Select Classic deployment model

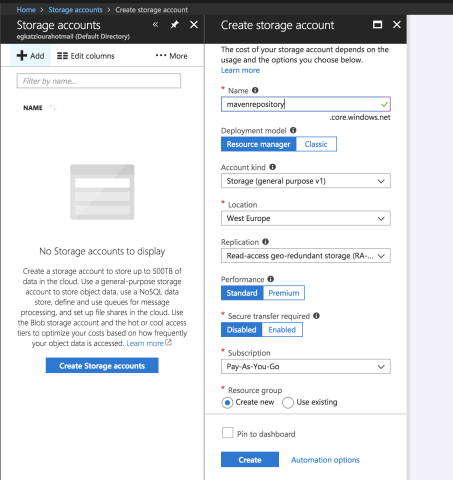click(316, 144)
